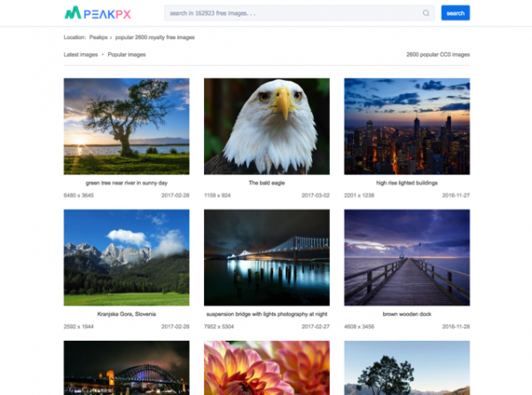The width and height of the screenshot is (532, 395).
Task: Click the magnifier icon in search box
Action: pos(426,13)
